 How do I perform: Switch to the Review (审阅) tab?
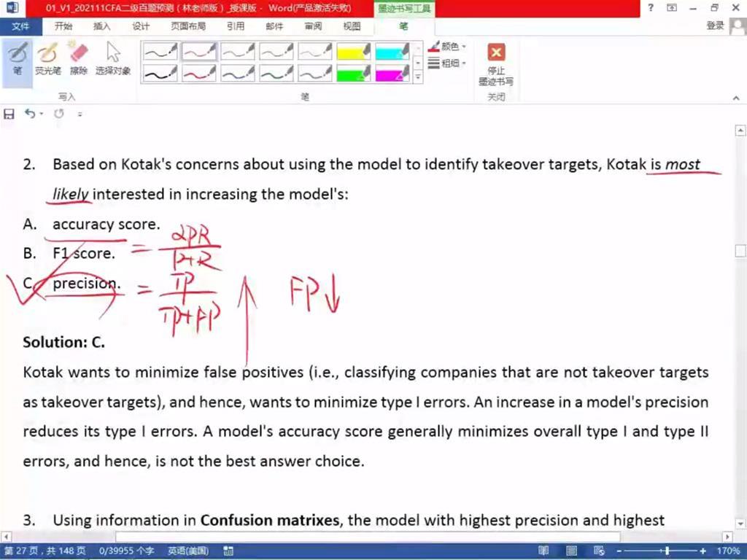[x=313, y=26]
